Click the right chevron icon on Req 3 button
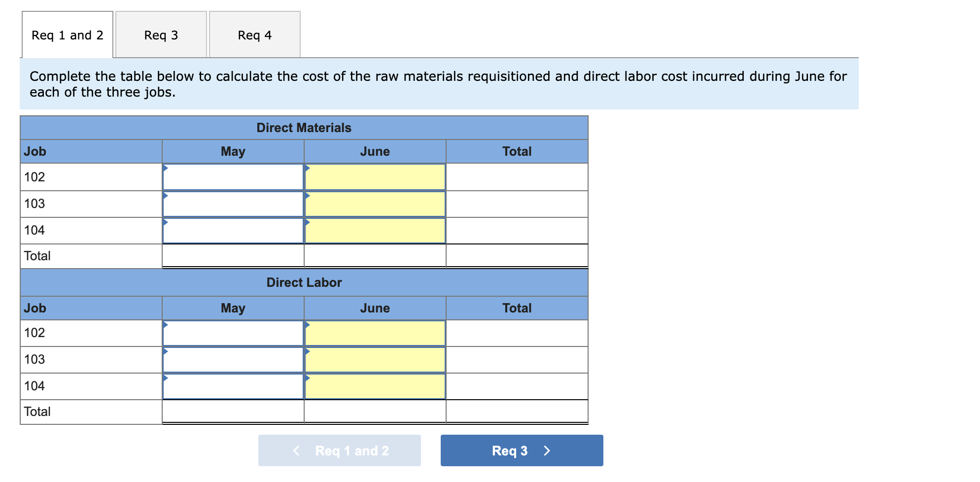 tap(547, 450)
